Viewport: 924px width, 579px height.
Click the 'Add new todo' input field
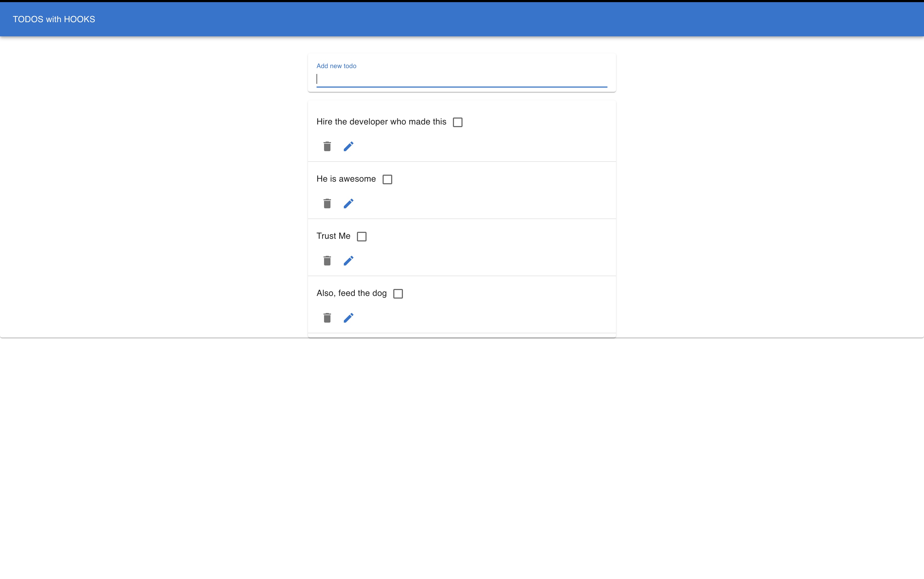tap(461, 79)
